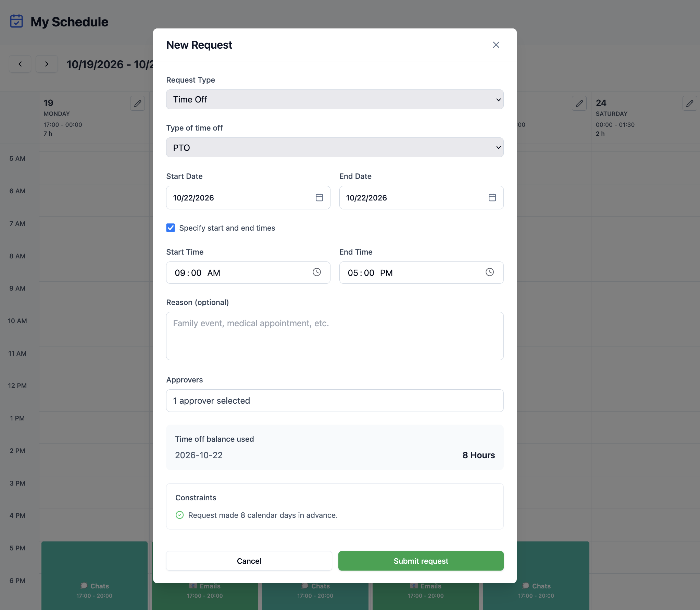
Task: Click the Start Time field 09:00 AM
Action: (248, 272)
